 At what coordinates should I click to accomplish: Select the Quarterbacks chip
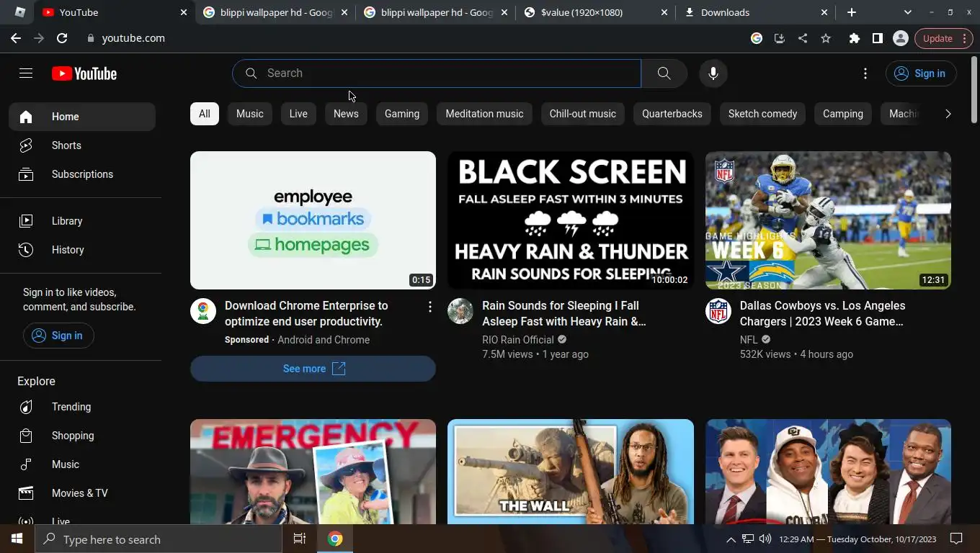coord(672,114)
